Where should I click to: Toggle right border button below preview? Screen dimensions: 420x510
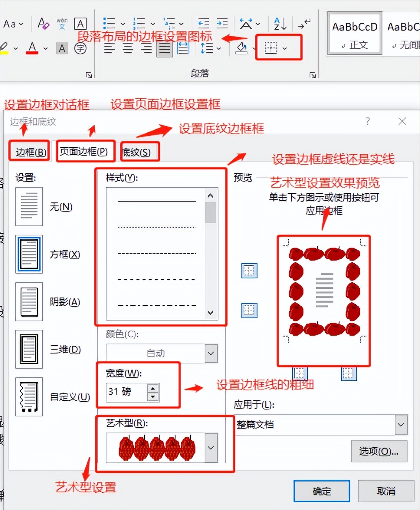[349, 373]
